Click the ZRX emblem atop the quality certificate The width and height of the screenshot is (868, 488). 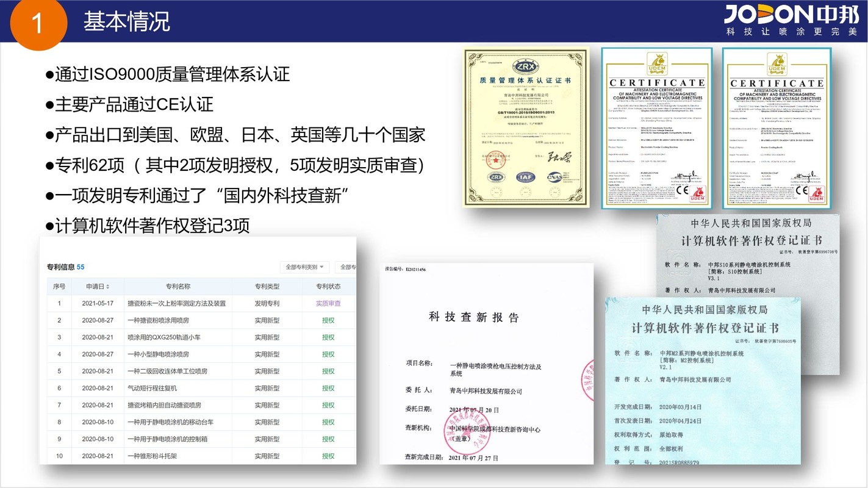click(x=525, y=66)
